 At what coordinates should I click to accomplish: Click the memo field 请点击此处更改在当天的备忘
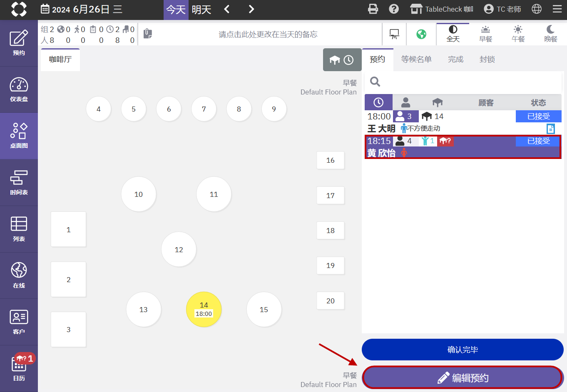click(268, 34)
